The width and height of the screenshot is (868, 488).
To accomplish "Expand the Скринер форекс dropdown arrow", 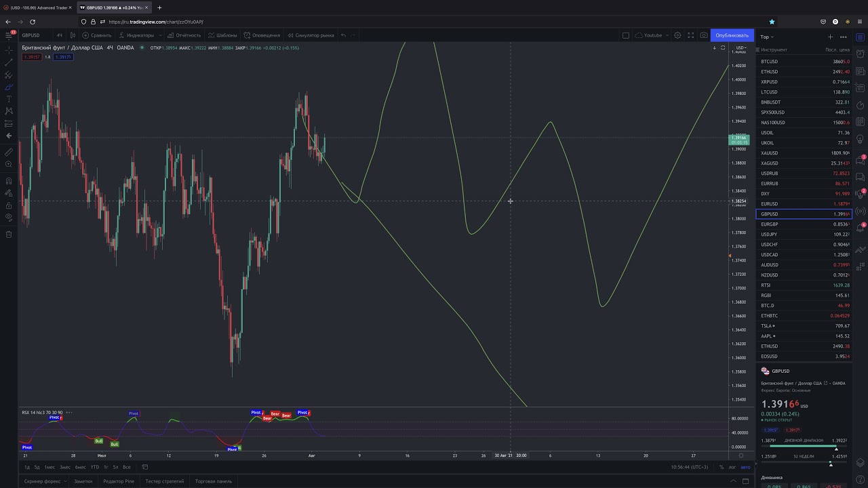I will (65, 481).
